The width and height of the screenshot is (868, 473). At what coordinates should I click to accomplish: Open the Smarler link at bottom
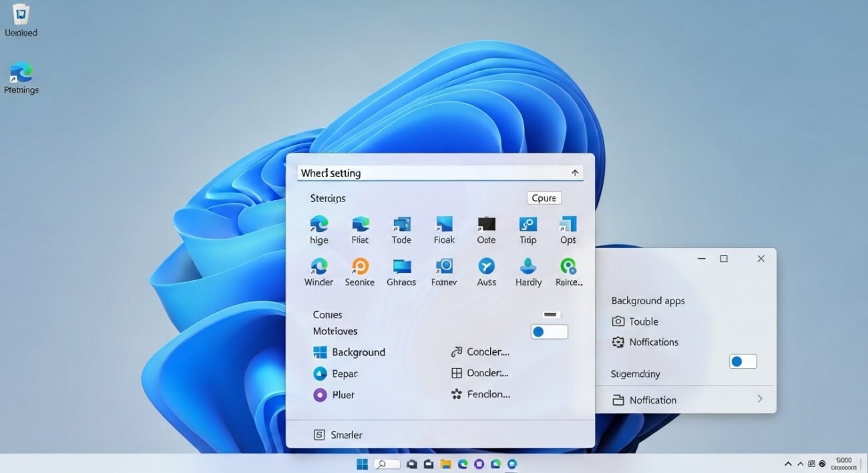[346, 435]
